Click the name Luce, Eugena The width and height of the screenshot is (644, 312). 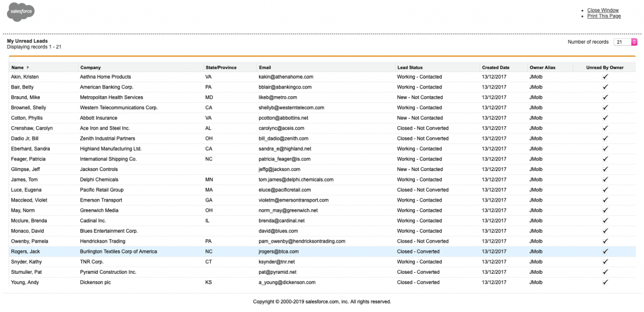pos(26,190)
